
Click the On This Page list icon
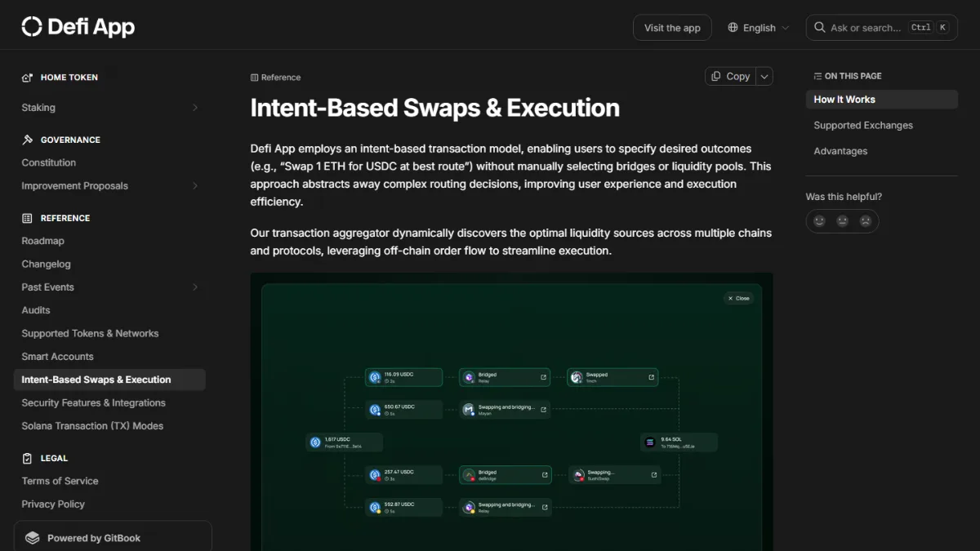point(817,76)
